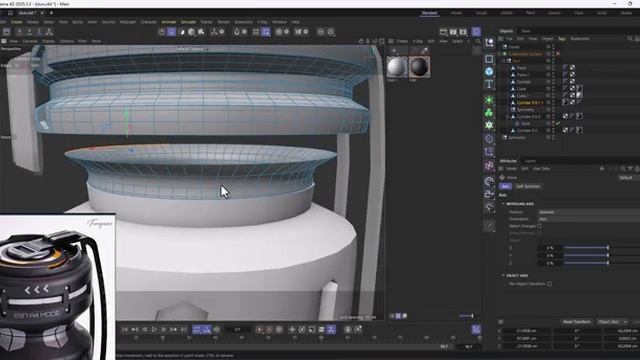The width and height of the screenshot is (640, 360).
Task: Collapse the Subdivision Surface row expander
Action: [x=499, y=54]
